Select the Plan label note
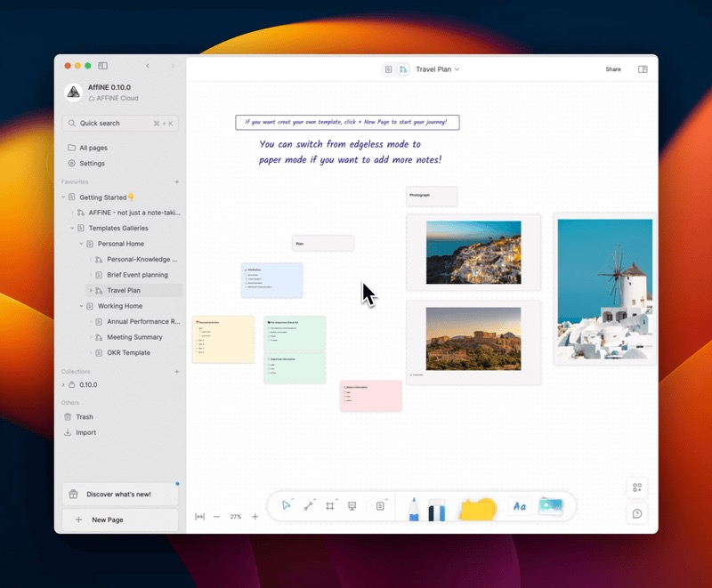 323,243
